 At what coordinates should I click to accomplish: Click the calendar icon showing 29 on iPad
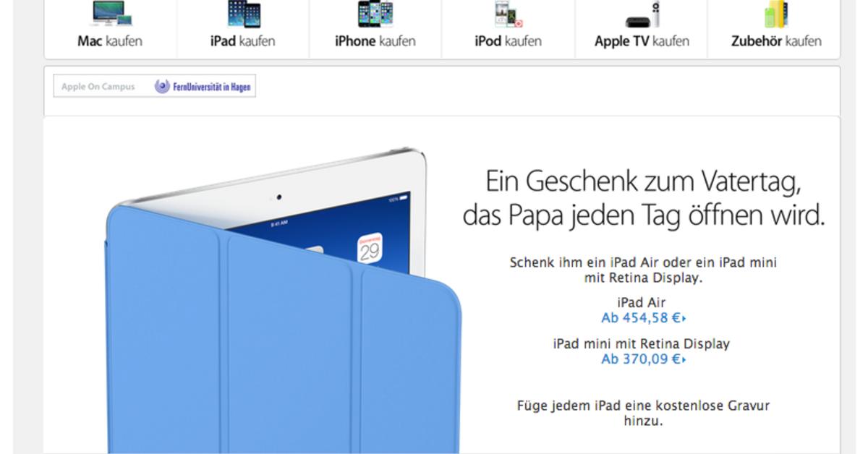370,249
